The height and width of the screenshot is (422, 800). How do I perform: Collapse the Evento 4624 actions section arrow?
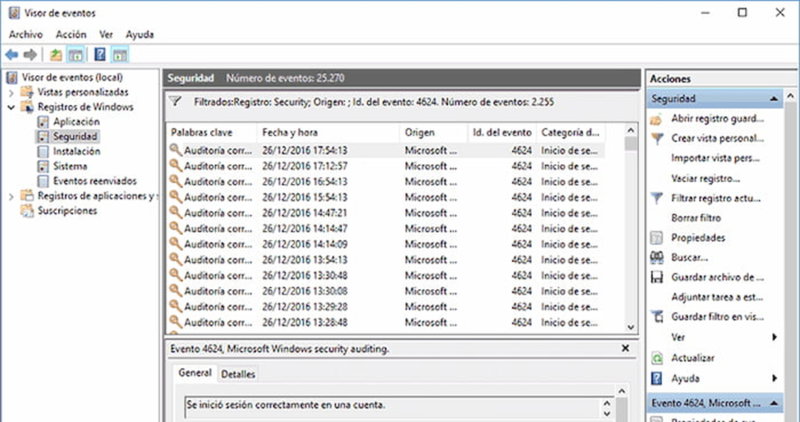tap(774, 404)
